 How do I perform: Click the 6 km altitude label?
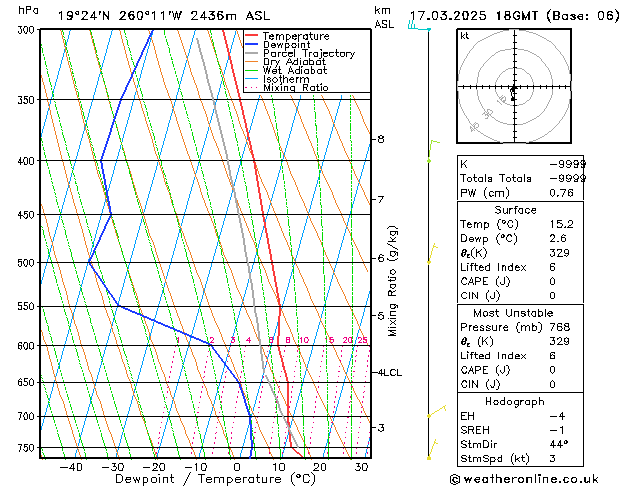381,258
